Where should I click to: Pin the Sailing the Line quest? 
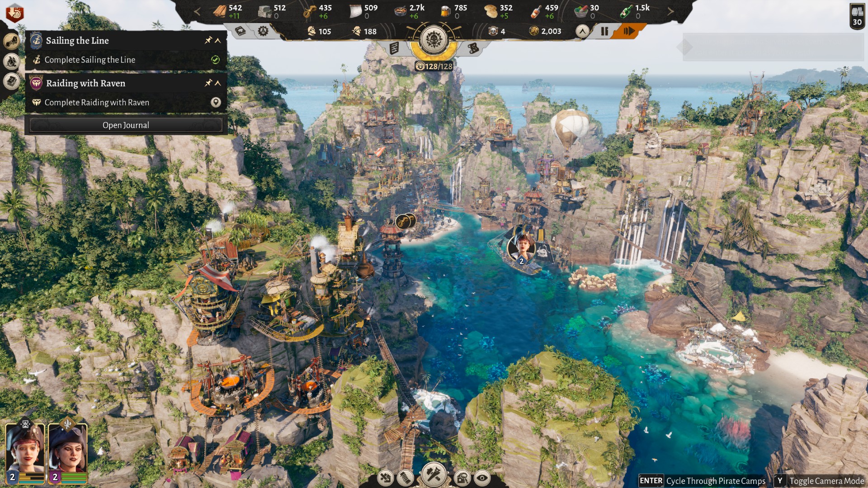coord(208,40)
